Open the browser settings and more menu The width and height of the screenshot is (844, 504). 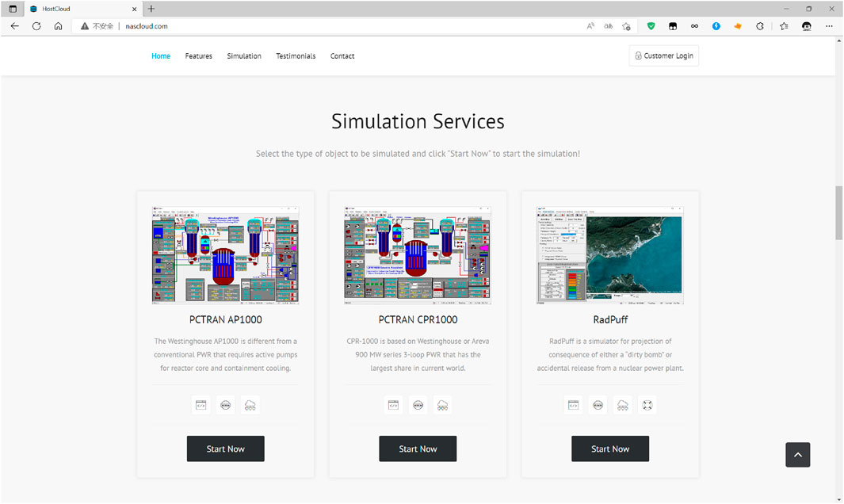point(829,26)
